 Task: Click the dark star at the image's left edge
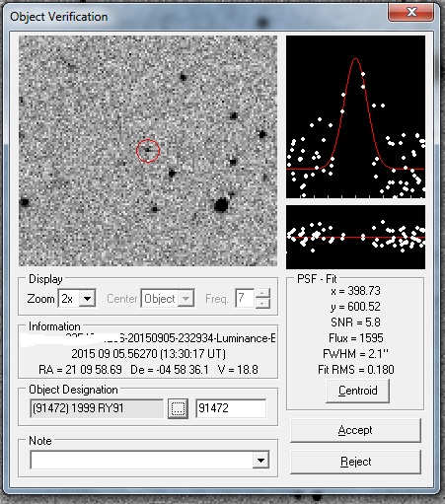[x=25, y=202]
